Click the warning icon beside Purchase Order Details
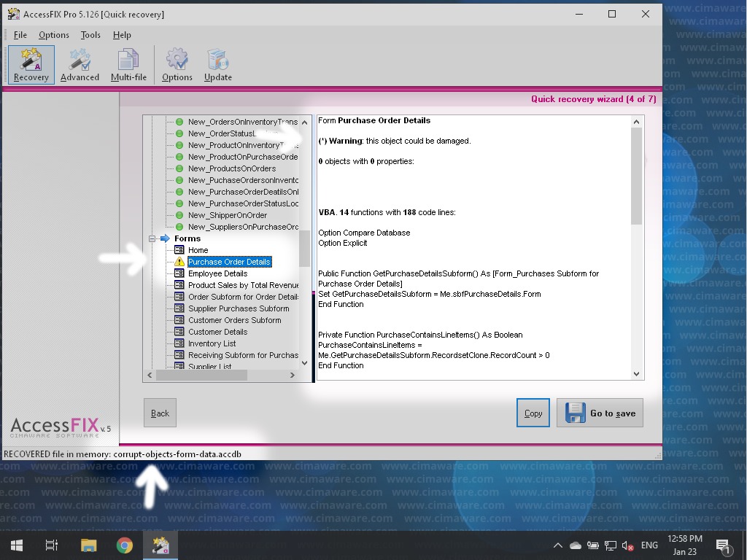 179,262
